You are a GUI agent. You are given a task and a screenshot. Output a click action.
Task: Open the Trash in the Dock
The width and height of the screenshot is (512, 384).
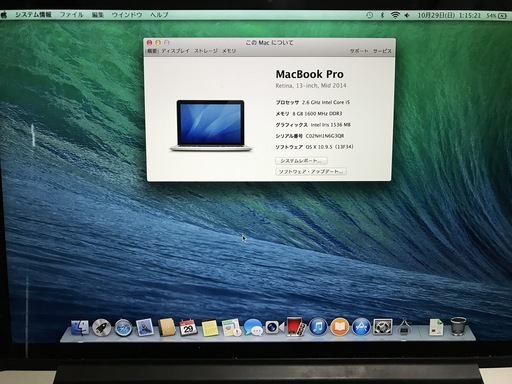[458, 326]
